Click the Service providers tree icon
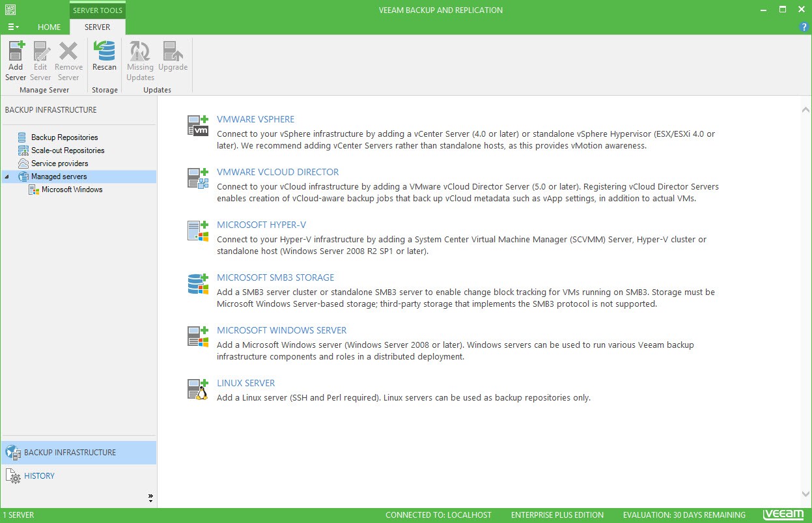Screen dimensions: 812x523 coord(23,163)
